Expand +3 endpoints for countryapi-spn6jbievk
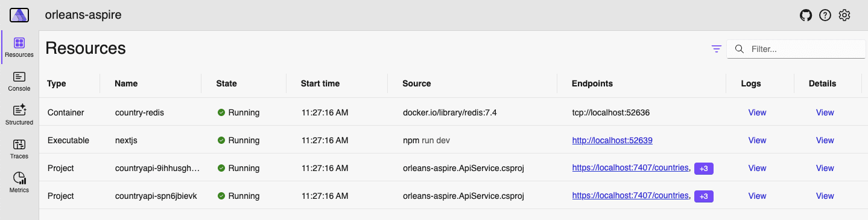 point(704,196)
